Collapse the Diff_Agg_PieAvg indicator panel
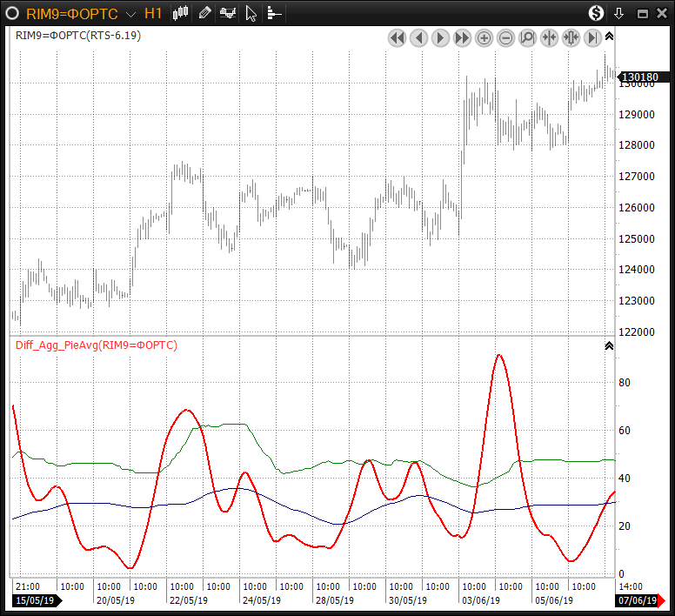Screen dimensions: 675x616 (609, 345)
